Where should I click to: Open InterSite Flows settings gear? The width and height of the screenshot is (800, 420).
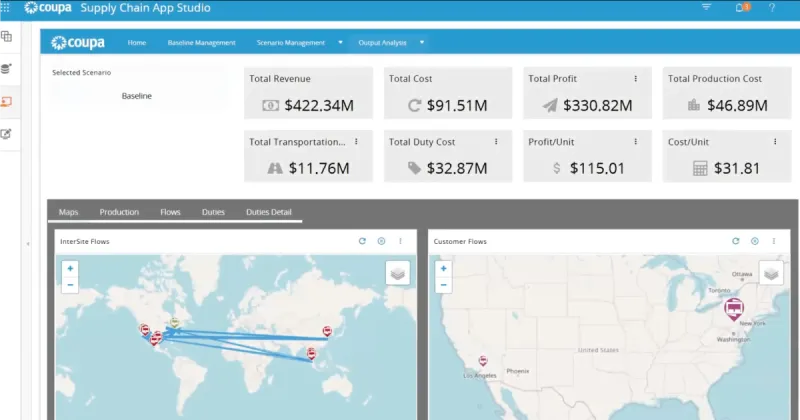tap(381, 241)
